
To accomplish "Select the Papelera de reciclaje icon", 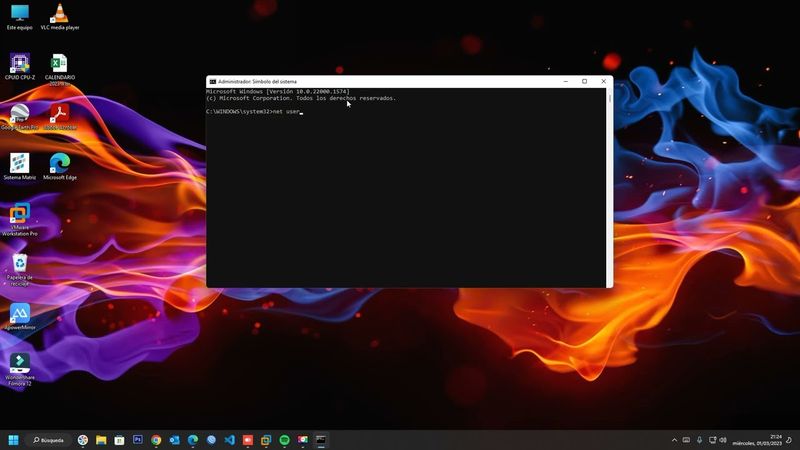I will (x=19, y=269).
